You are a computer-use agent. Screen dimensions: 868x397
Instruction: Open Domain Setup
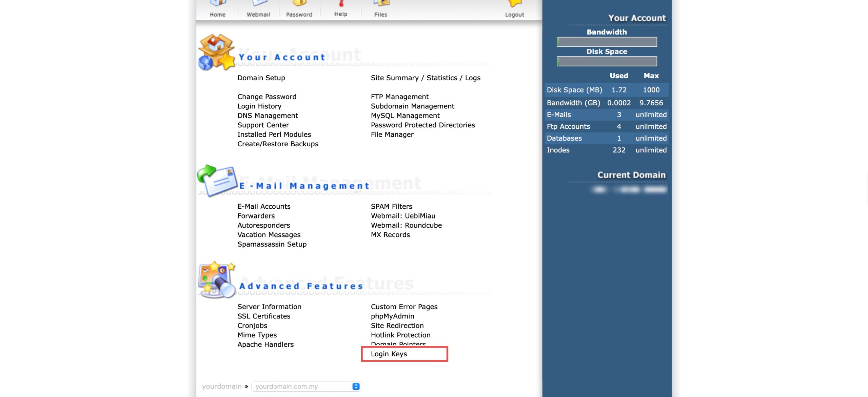point(261,78)
